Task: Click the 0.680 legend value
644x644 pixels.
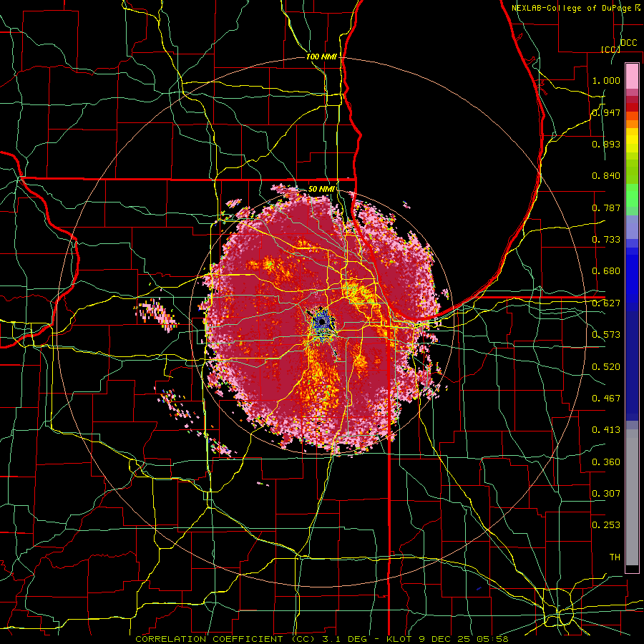Action: [x=606, y=271]
